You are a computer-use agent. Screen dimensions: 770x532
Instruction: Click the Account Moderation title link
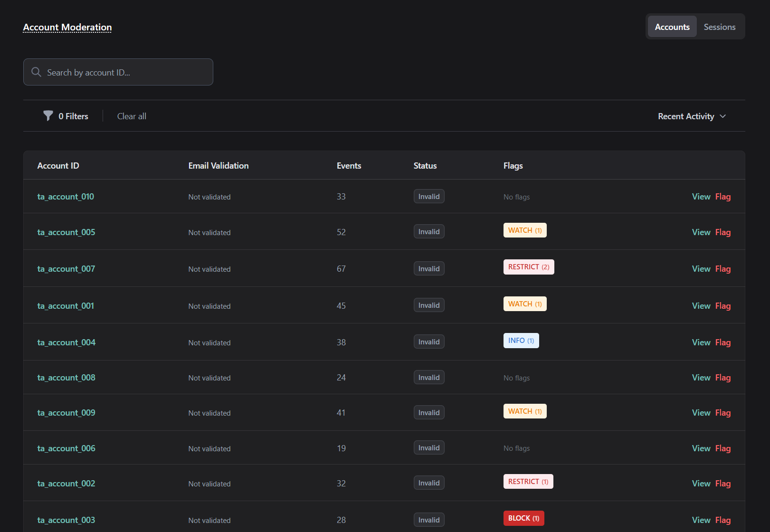click(x=67, y=28)
